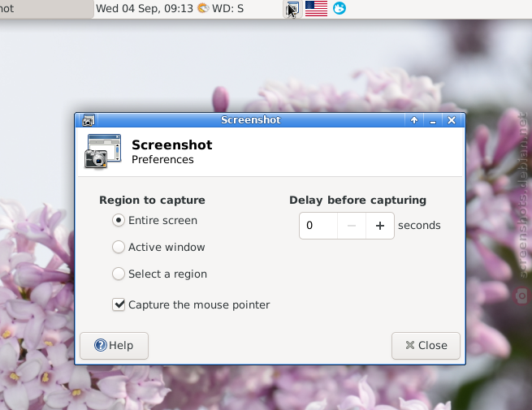
Task: Click the delay seconds input field
Action: pyautogui.click(x=318, y=226)
